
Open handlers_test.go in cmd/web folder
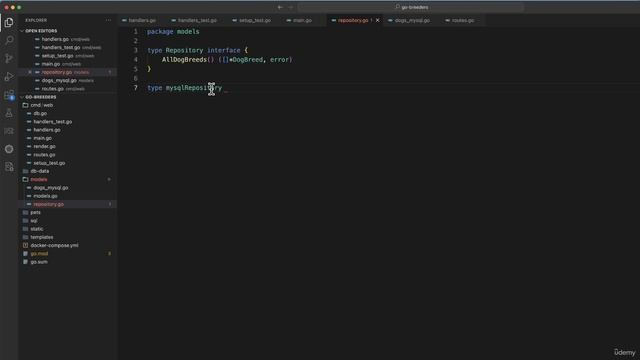[x=53, y=122]
